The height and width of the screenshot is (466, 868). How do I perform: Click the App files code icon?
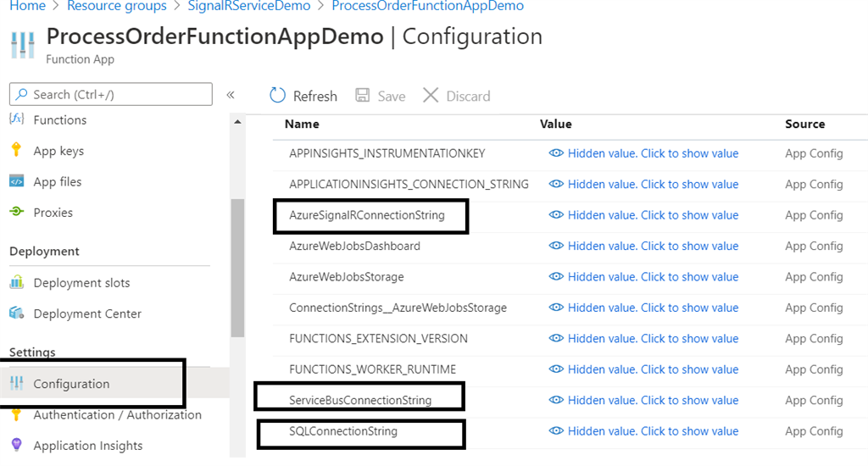pos(17,181)
